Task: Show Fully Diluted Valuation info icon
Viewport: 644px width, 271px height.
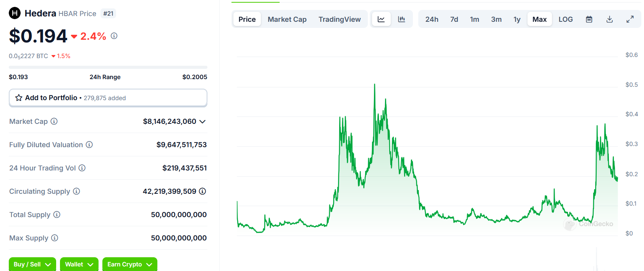Action: coord(89,144)
